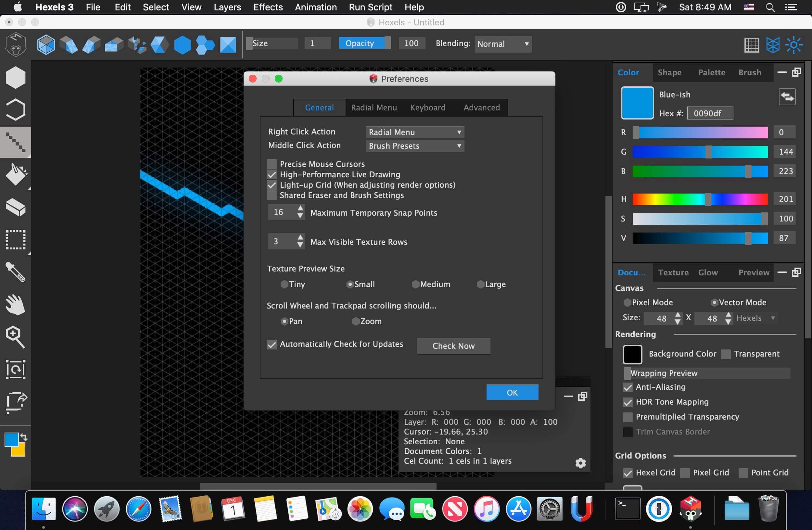Select the paint bucket fill tool
This screenshot has height=530, width=812.
coord(15,174)
